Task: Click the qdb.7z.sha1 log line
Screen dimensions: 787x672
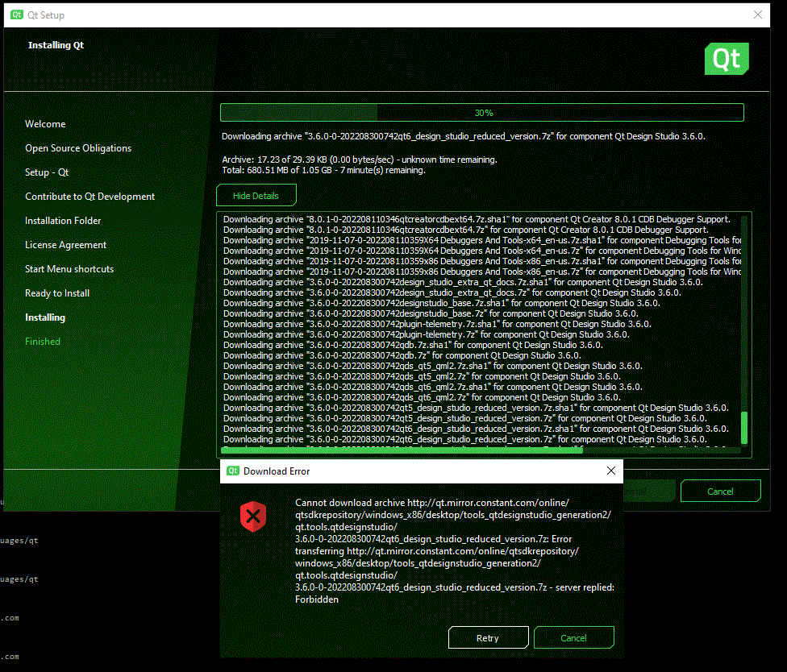Action: pos(413,345)
